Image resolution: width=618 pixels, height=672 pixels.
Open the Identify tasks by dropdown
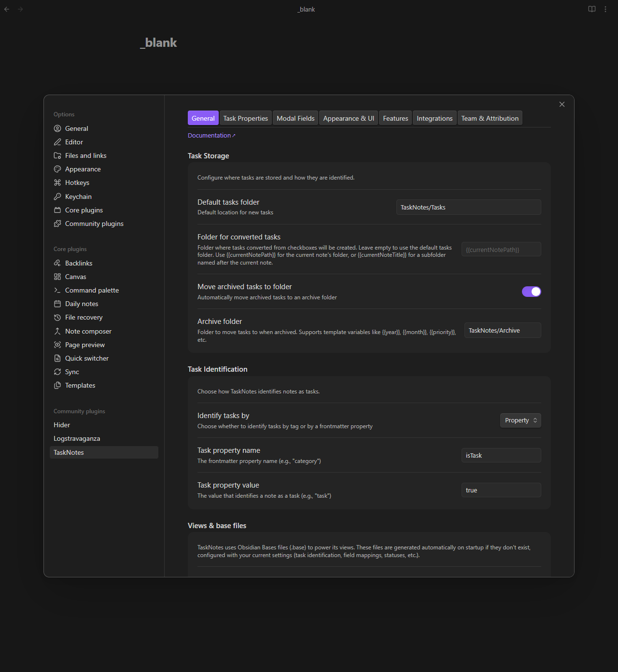520,420
